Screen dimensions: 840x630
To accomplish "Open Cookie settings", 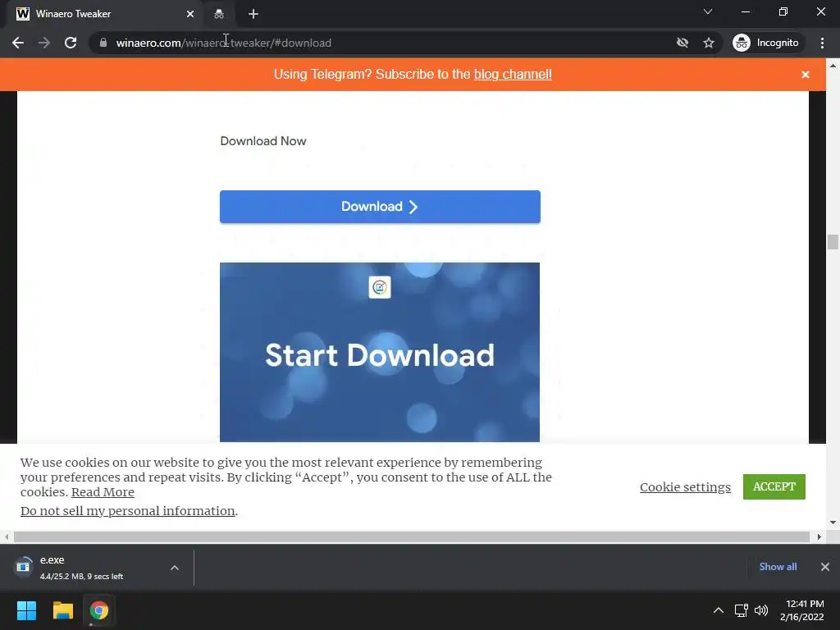I will coord(685,487).
